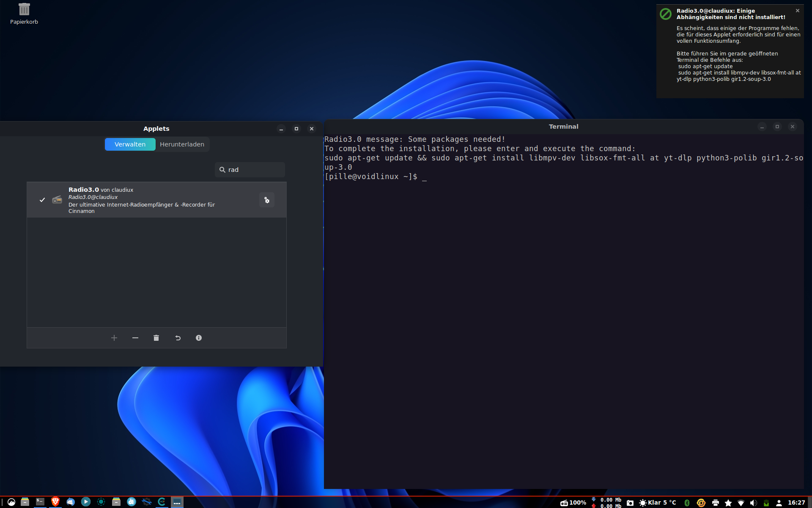Dismiss the Radio3.0 dependency notification

click(x=798, y=11)
